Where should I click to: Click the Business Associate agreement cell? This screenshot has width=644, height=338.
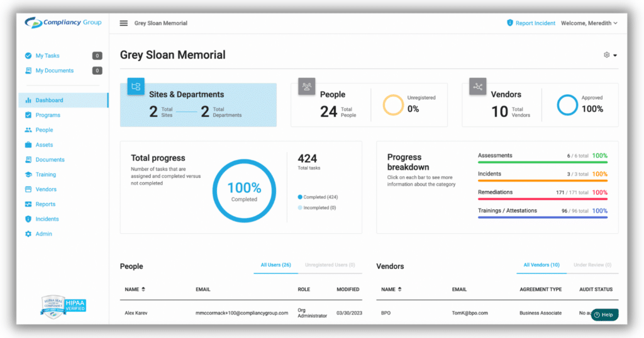(540, 313)
